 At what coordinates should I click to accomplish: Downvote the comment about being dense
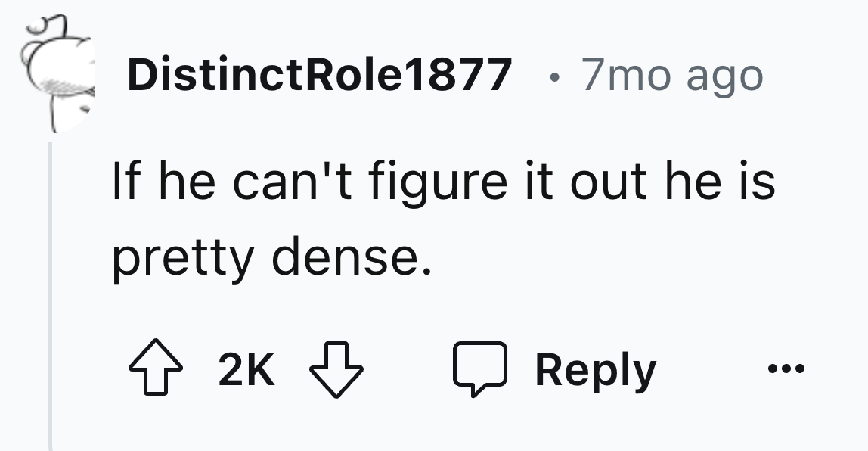click(338, 371)
